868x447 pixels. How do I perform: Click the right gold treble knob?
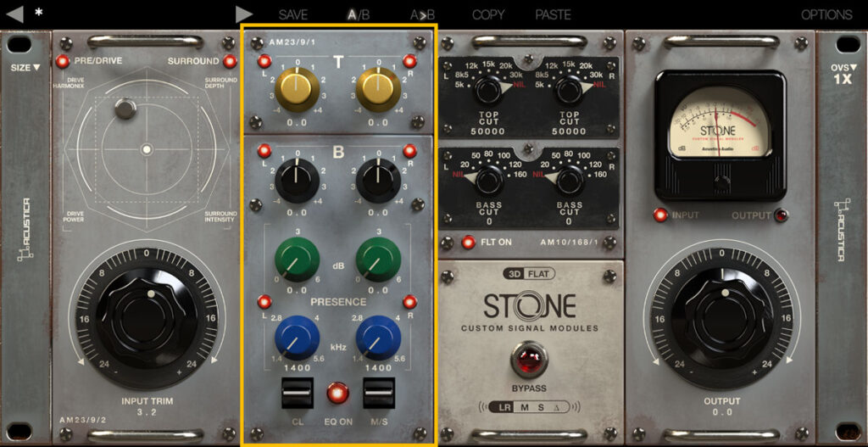click(379, 90)
